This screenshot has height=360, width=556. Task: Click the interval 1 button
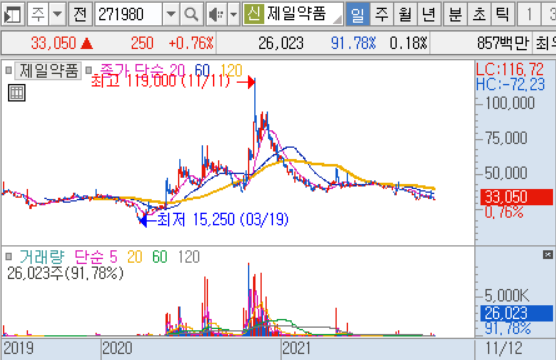529,14
